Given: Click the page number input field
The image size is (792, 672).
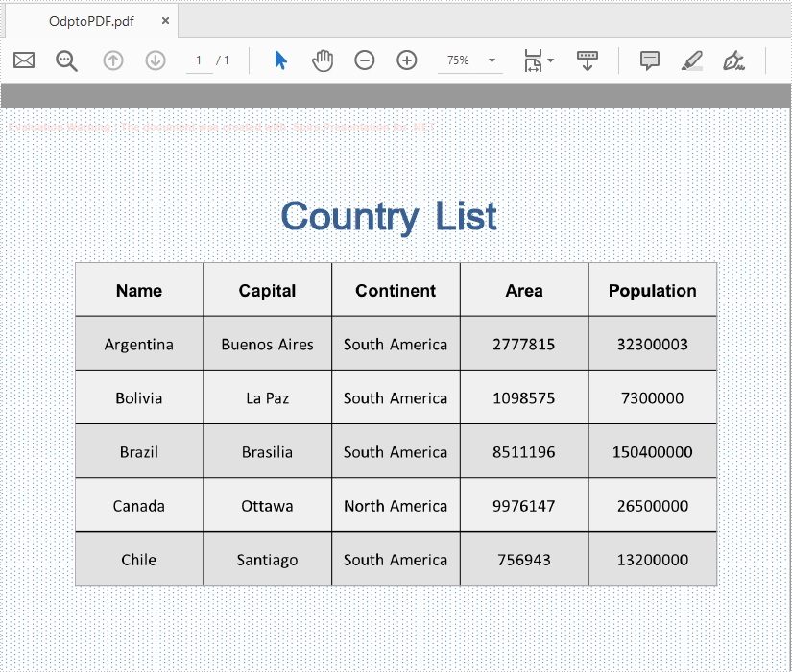Looking at the screenshot, I should click(199, 60).
